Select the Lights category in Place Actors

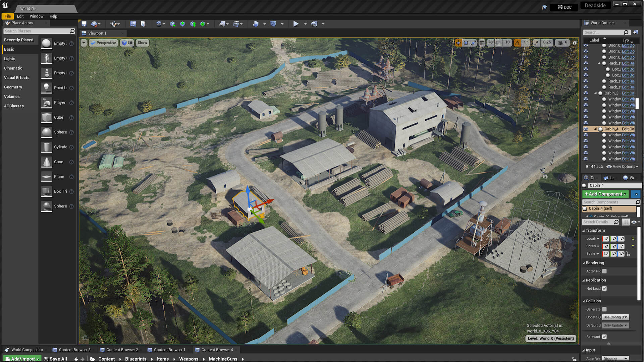tap(10, 59)
